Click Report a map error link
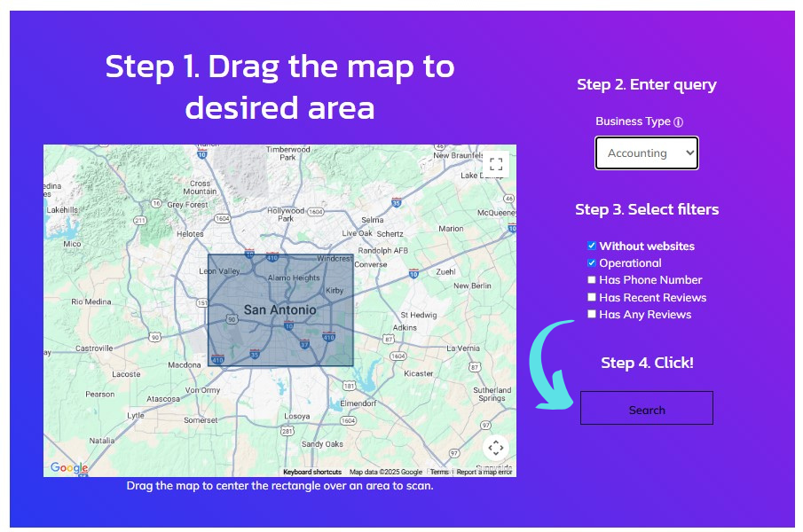Screen dimensions: 803x532 coord(484,473)
